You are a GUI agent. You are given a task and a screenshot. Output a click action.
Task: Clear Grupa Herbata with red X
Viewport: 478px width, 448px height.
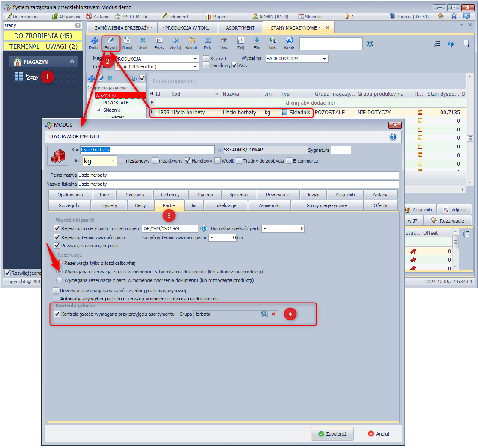(273, 314)
